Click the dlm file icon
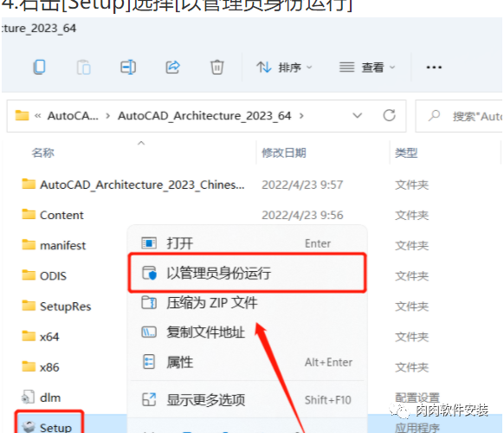This screenshot has height=433, width=504. tap(28, 397)
